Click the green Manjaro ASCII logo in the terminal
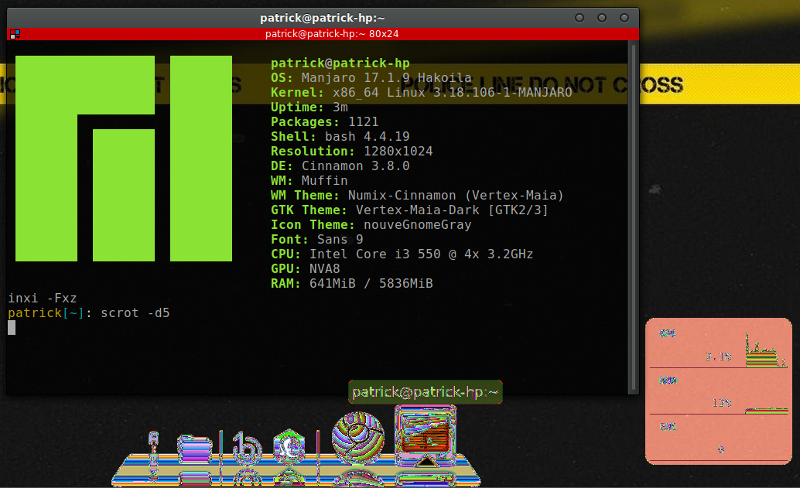Image resolution: width=800 pixels, height=488 pixels. click(123, 159)
